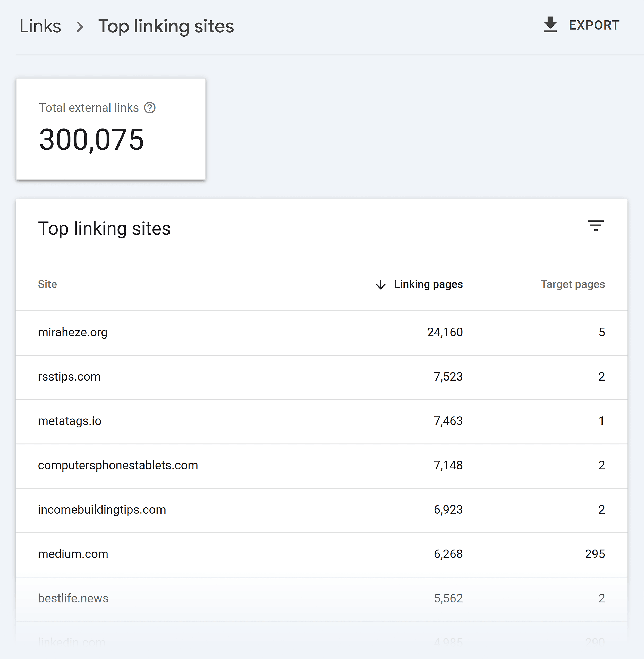
Task: Click the Export download icon
Action: tap(550, 24)
